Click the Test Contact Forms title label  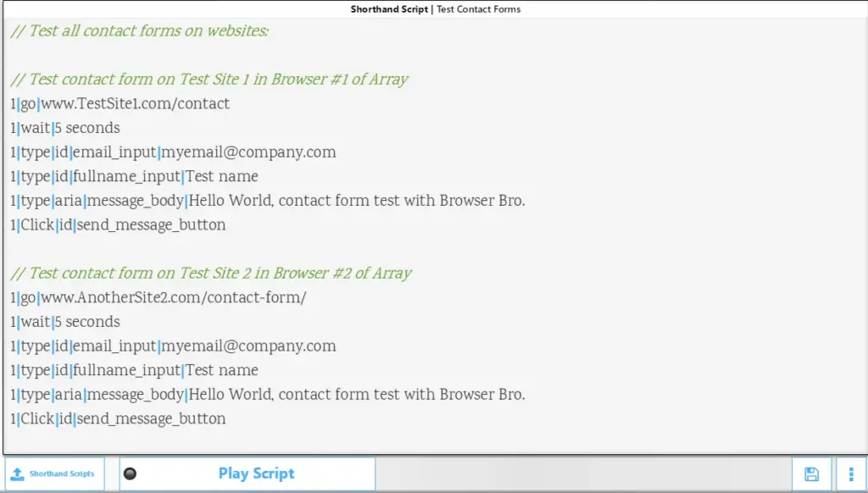coord(477,9)
